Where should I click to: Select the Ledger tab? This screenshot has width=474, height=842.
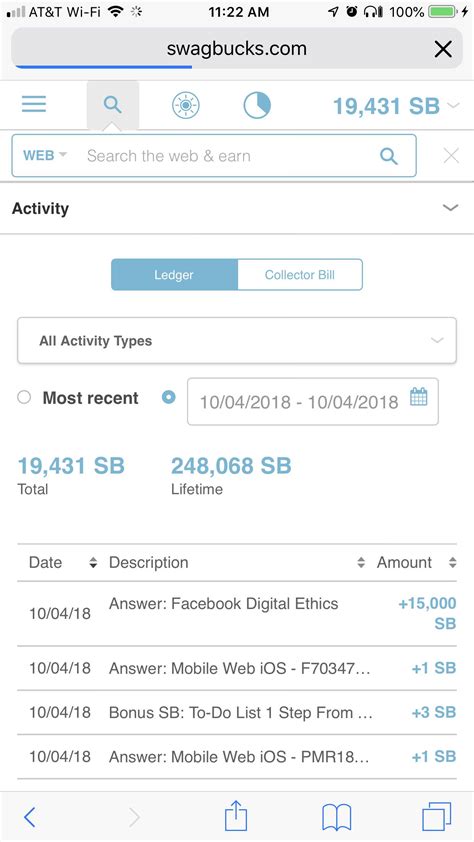coord(174,275)
